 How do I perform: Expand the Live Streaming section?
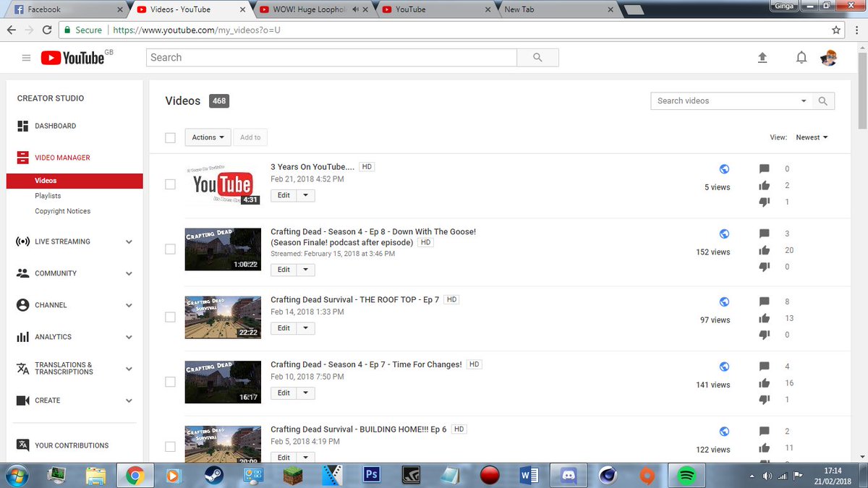129,241
